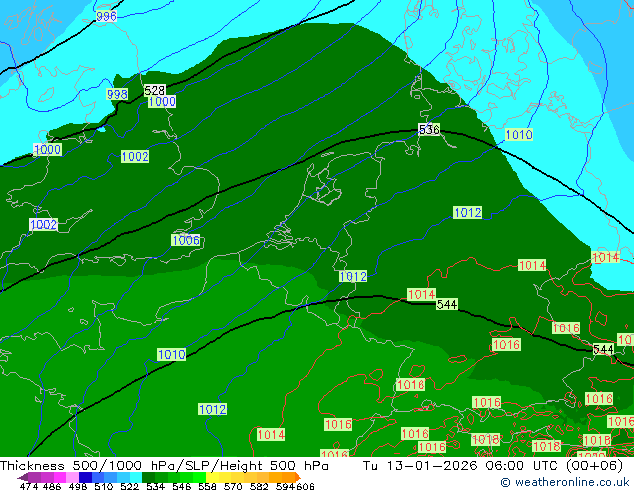This screenshot has height=490, width=634.
Task: Click the darkest green swatch above 534
Action: click(148, 477)
